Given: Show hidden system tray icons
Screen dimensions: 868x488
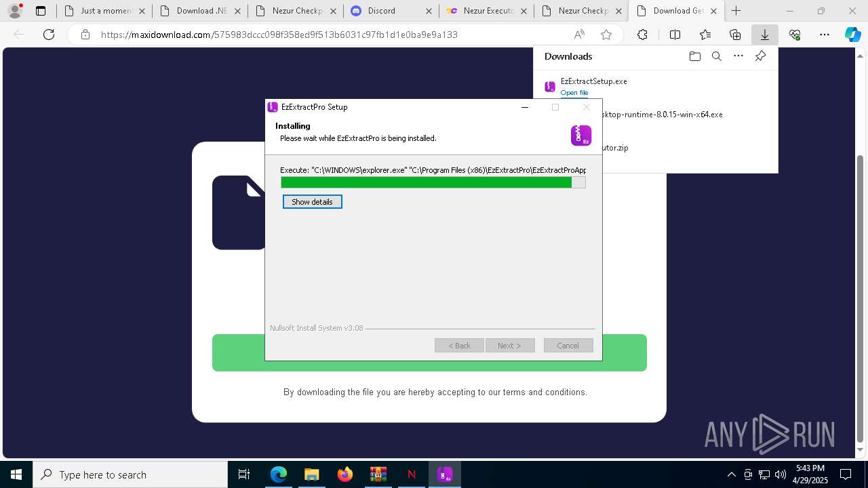Looking at the screenshot, I should pos(732,474).
